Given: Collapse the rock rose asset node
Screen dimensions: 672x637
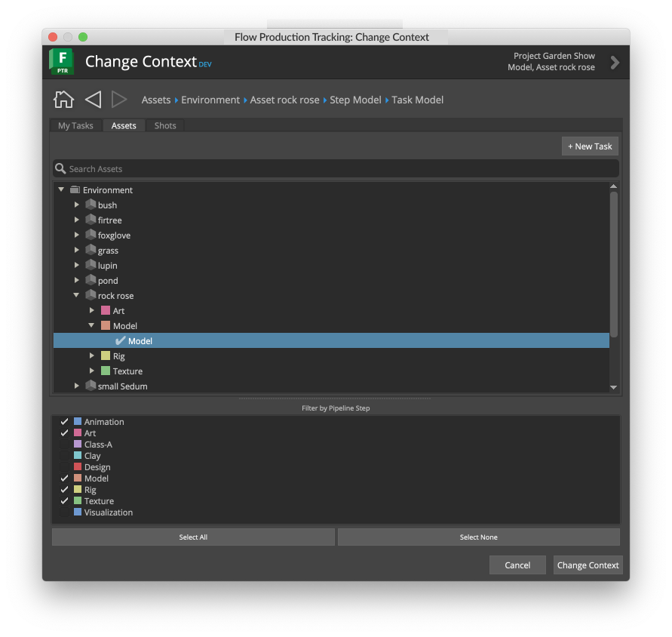Looking at the screenshot, I should (x=76, y=295).
